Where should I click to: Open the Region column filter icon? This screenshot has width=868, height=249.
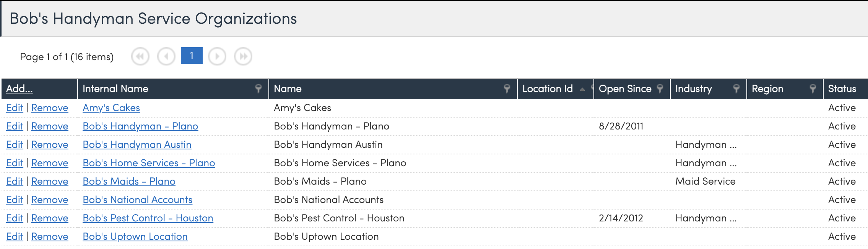tap(813, 89)
